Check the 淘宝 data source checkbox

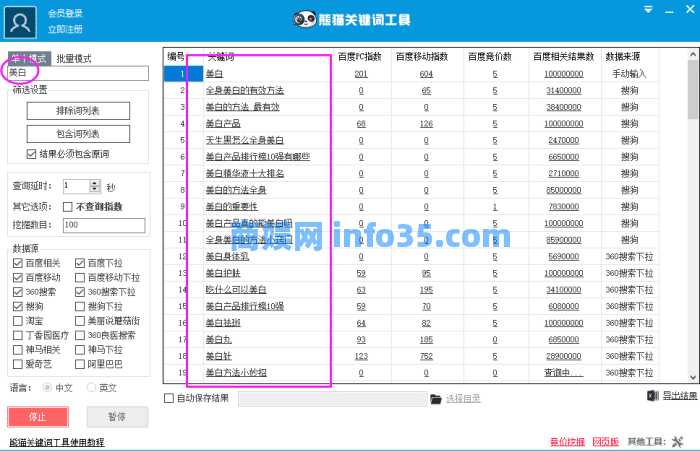(x=18, y=321)
